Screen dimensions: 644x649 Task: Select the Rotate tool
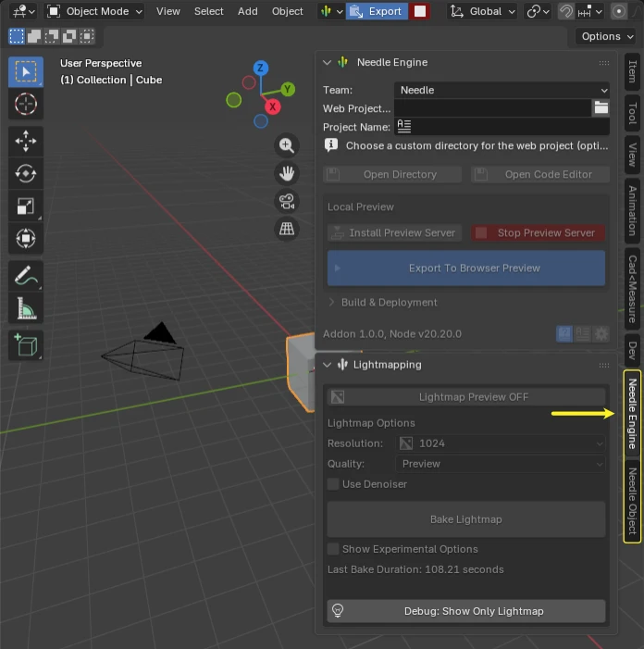pos(26,173)
